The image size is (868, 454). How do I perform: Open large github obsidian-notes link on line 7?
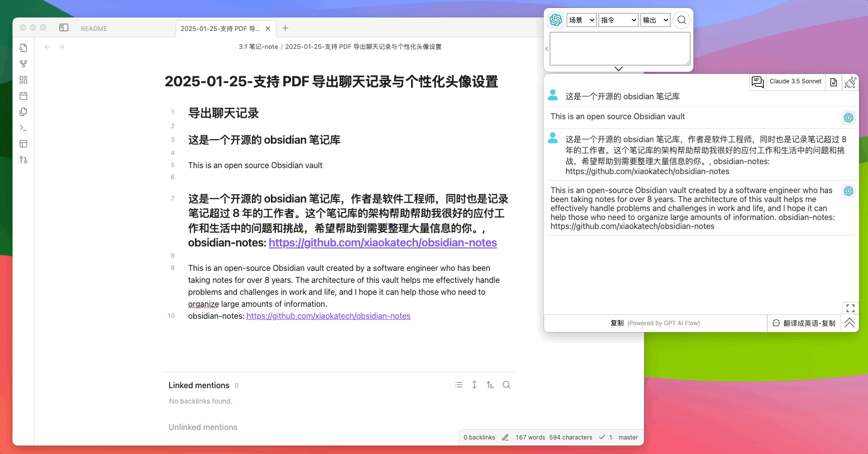click(383, 242)
